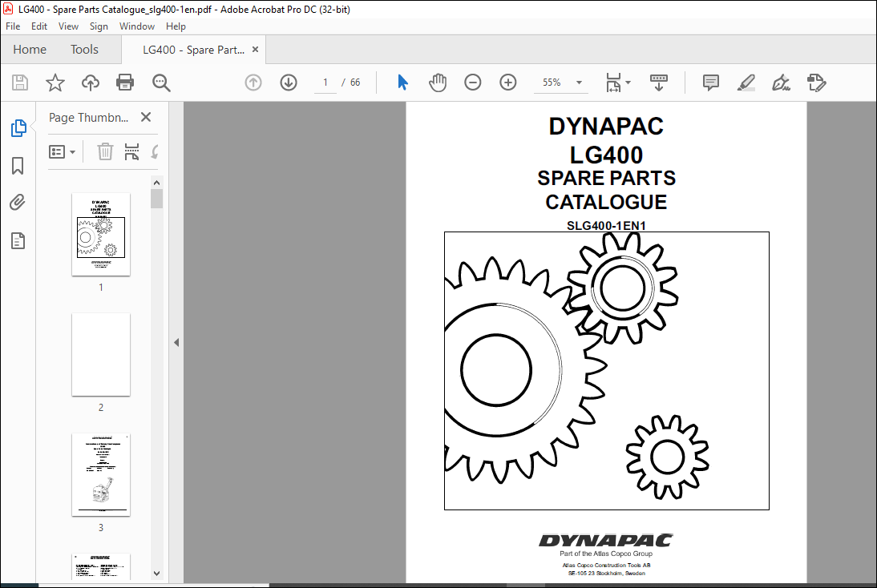The width and height of the screenshot is (877, 588).
Task: Click the fit page width icon
Action: tap(613, 83)
